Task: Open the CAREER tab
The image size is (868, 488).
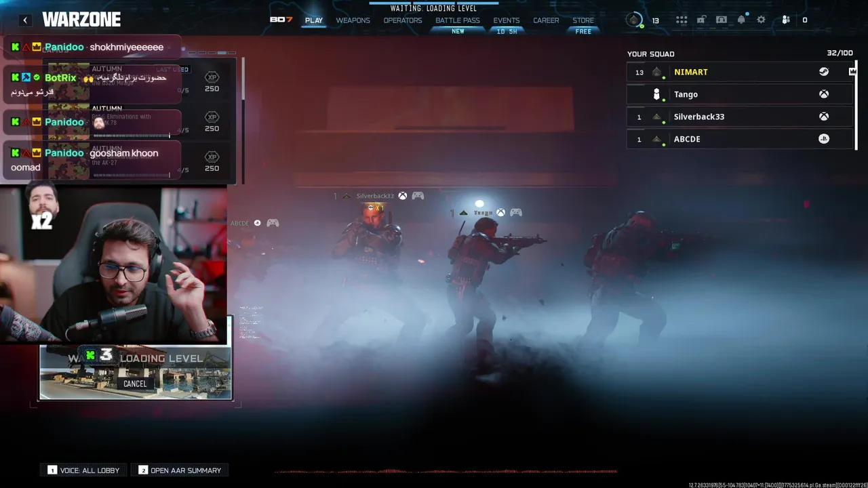Action: click(x=546, y=20)
